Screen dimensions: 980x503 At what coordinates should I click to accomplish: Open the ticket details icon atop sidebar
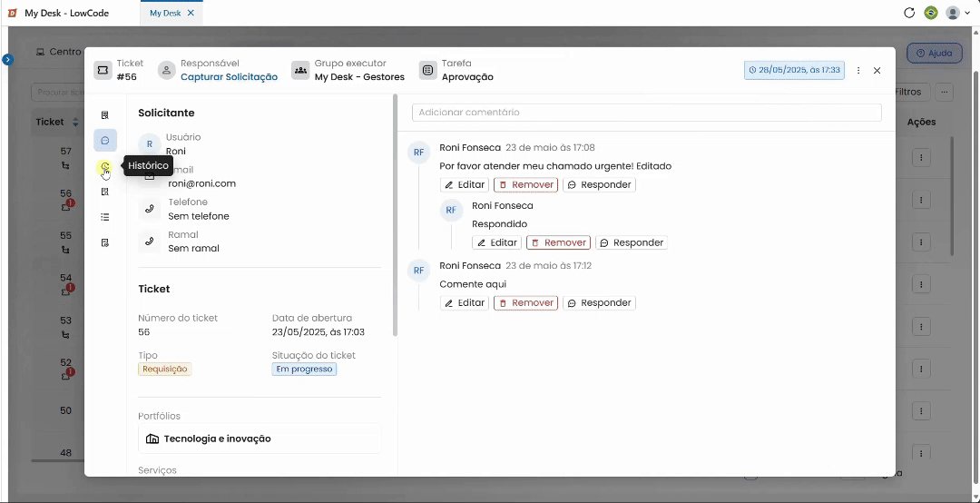(105, 115)
